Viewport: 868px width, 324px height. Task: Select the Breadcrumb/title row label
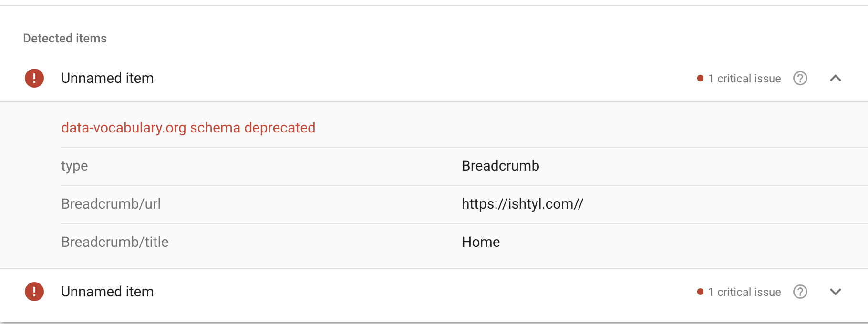[x=115, y=242]
